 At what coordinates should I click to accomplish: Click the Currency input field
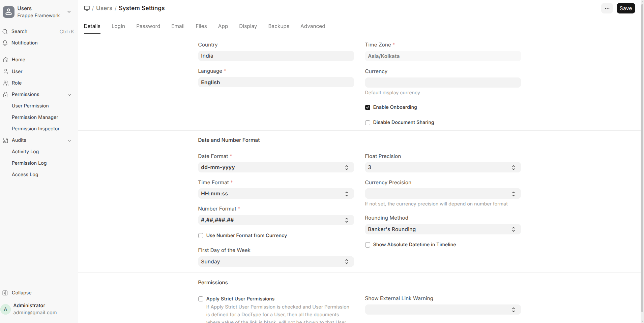[x=442, y=83]
